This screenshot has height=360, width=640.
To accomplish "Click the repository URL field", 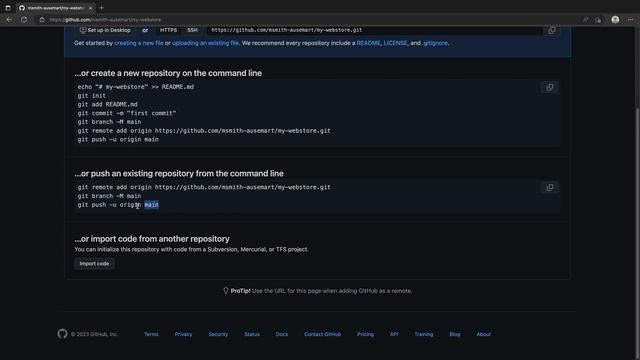I will pos(376,30).
